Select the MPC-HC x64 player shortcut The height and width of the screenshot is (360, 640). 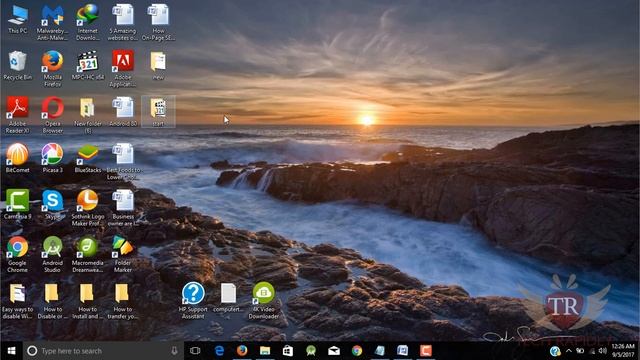point(87,66)
